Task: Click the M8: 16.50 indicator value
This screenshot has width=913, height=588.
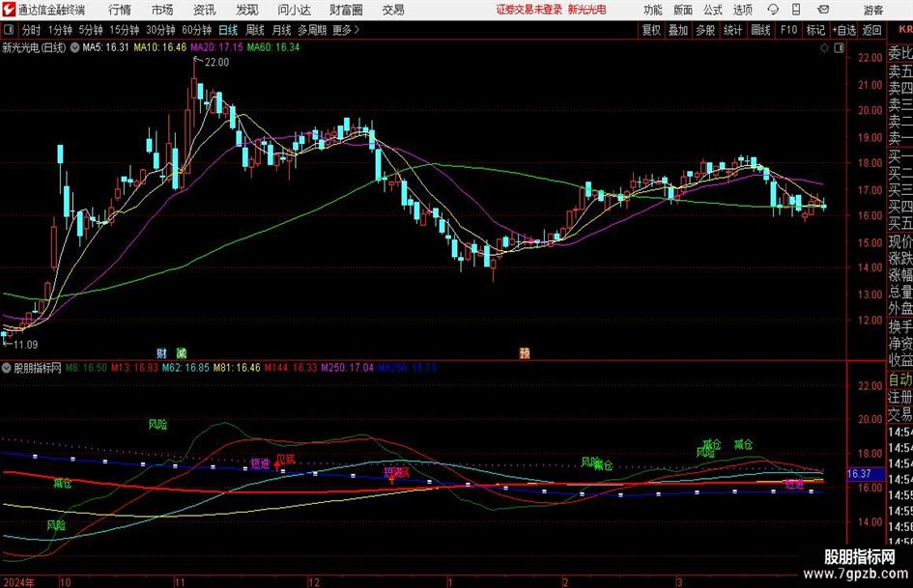Action: point(86,368)
